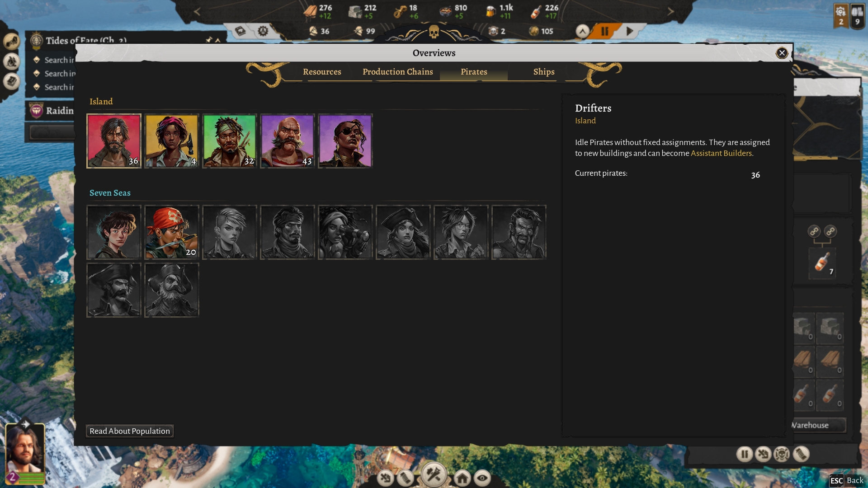
Task: Collapse the top bar with up chevron
Action: click(x=582, y=31)
